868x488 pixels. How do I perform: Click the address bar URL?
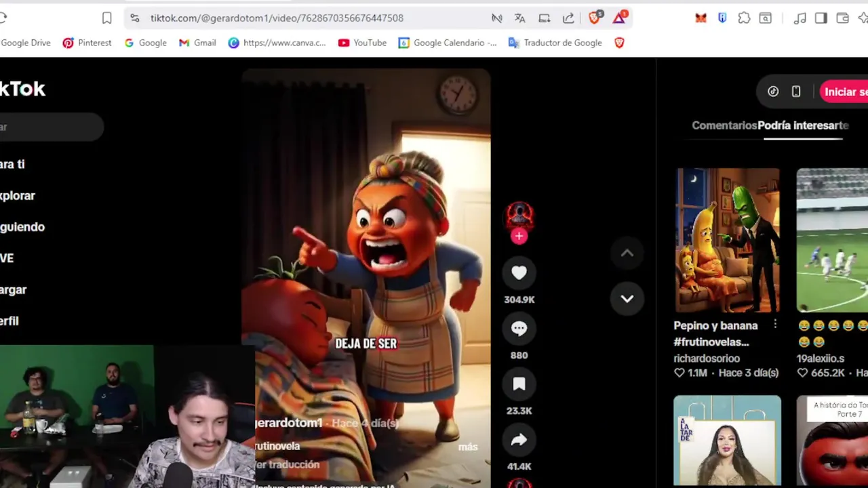[277, 18]
